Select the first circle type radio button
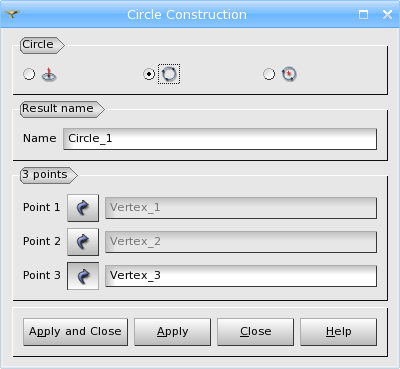This screenshot has width=400, height=369. (x=29, y=74)
